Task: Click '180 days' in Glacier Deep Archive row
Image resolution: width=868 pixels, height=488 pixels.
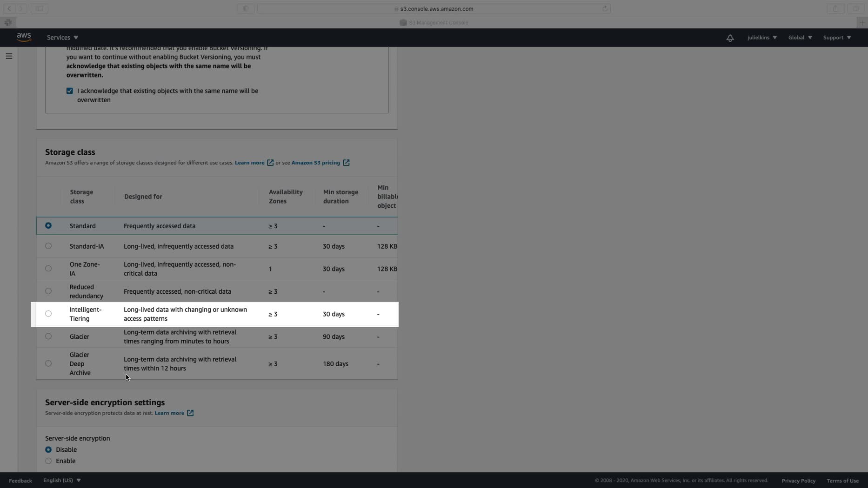Action: [335, 364]
